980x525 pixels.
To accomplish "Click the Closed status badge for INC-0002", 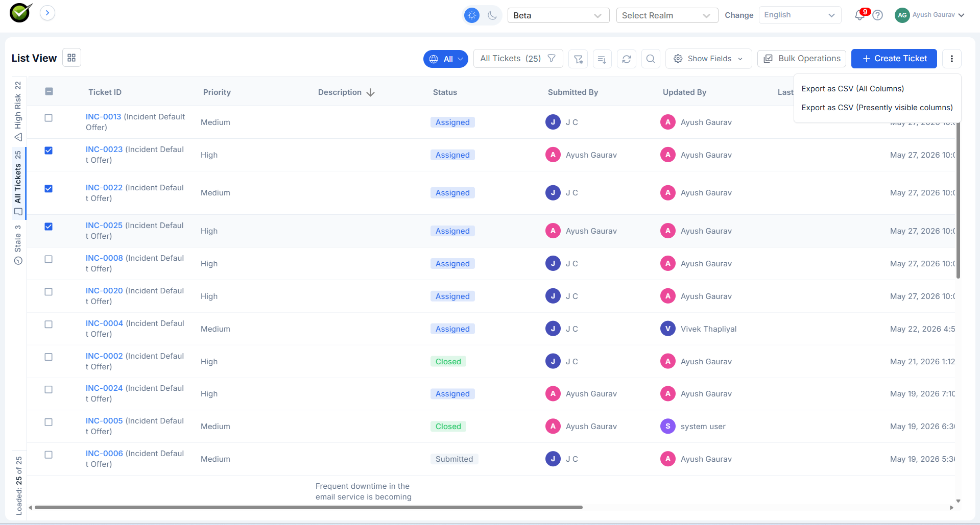I will (x=448, y=362).
